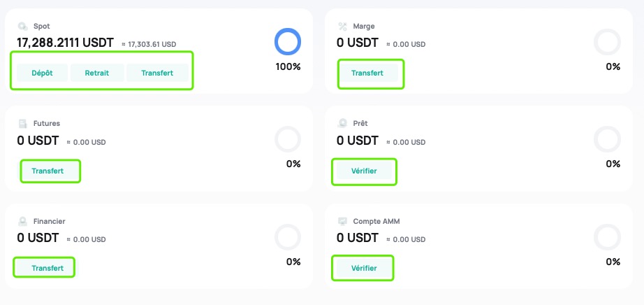Click the Spot 100% allocation ring

(287, 42)
